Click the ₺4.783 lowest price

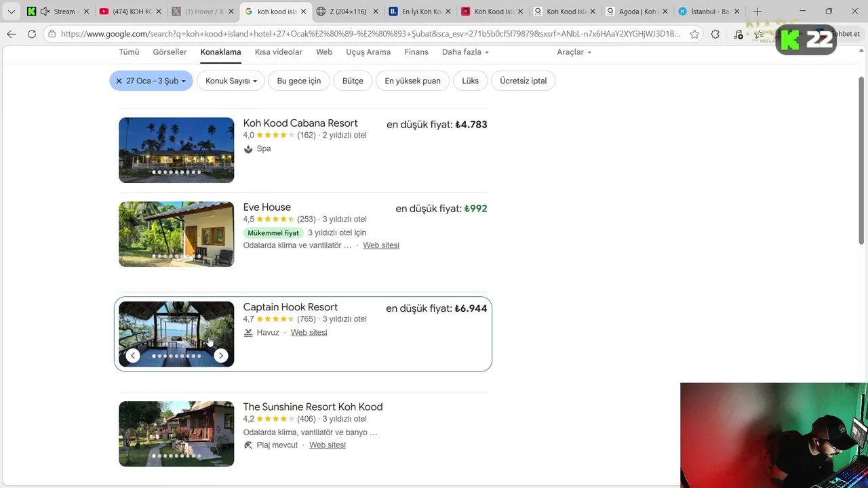[x=471, y=125]
